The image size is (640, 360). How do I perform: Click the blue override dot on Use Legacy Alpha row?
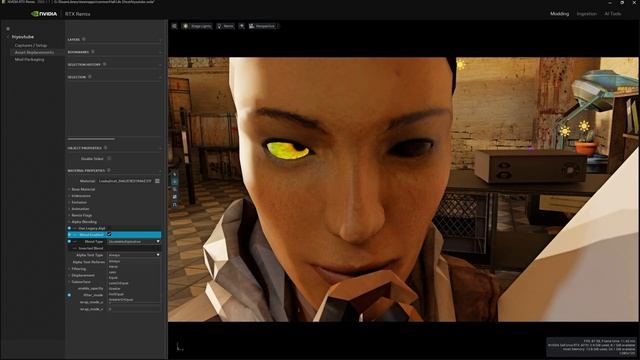coord(69,228)
